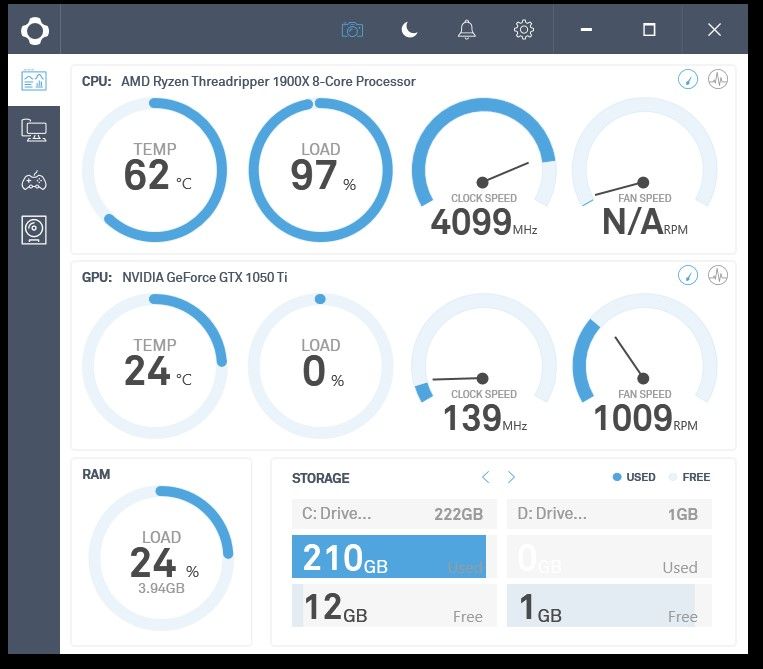The width and height of the screenshot is (763, 669).
Task: Switch CPU panel to gauge view icon
Action: point(688,79)
